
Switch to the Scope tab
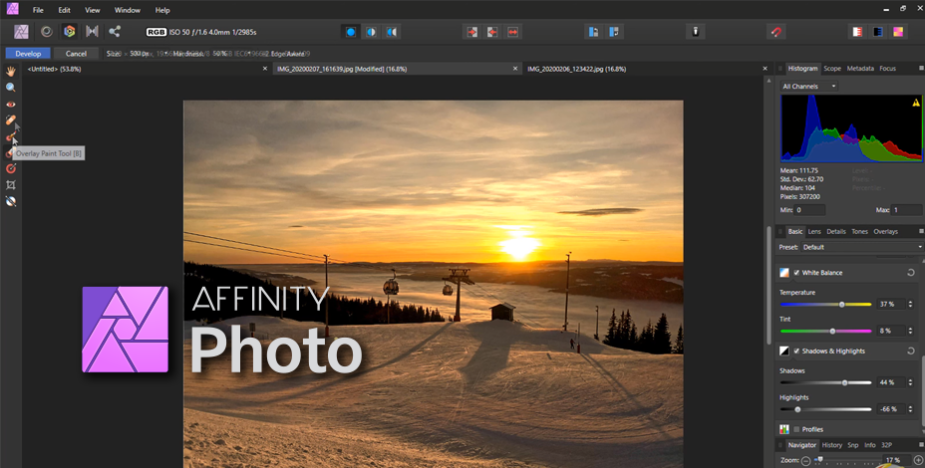point(832,68)
